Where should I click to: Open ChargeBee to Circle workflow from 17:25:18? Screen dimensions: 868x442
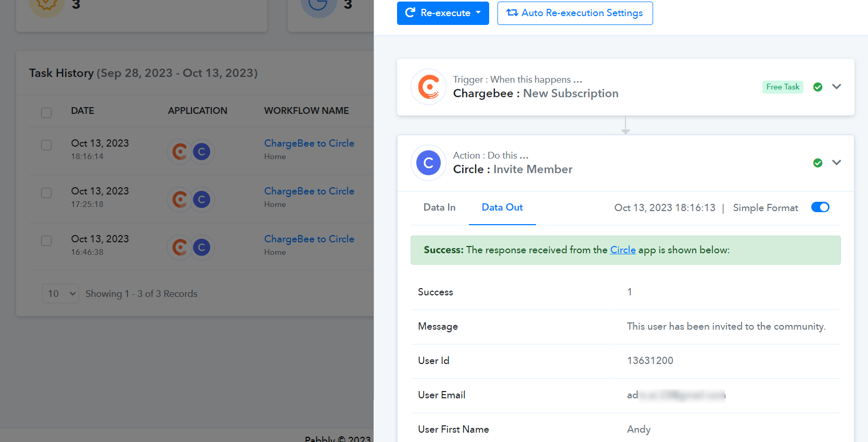[x=309, y=191]
